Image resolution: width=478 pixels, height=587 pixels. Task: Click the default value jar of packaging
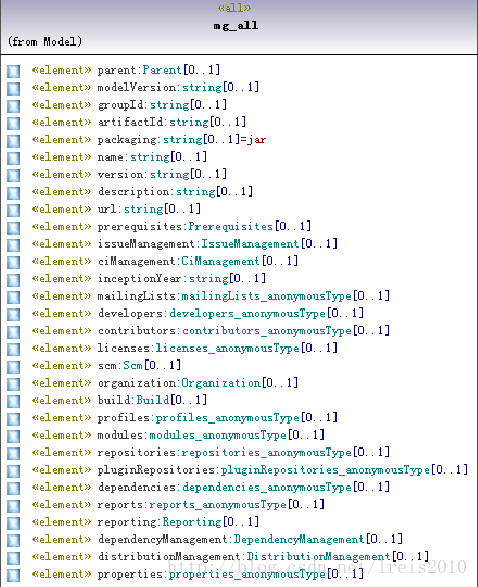pos(256,140)
